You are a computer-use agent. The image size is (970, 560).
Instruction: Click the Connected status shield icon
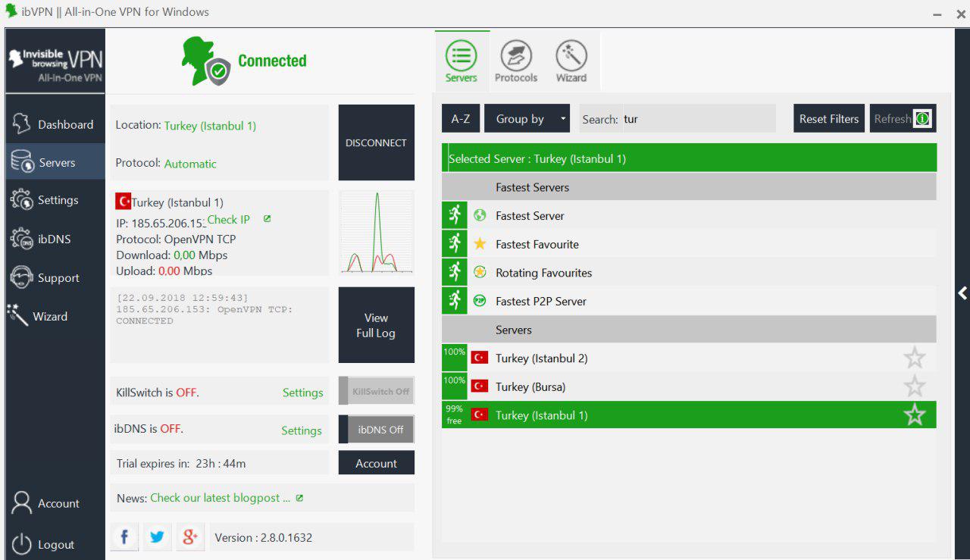[217, 72]
